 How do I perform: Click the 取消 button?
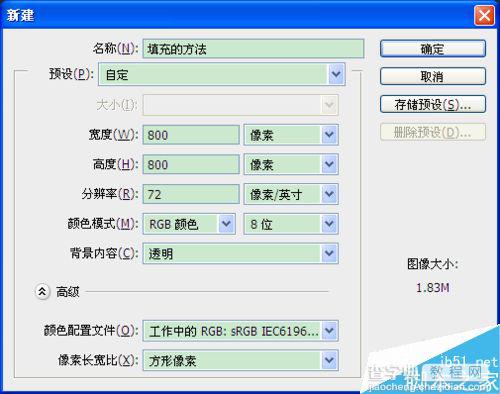pyautogui.click(x=433, y=77)
